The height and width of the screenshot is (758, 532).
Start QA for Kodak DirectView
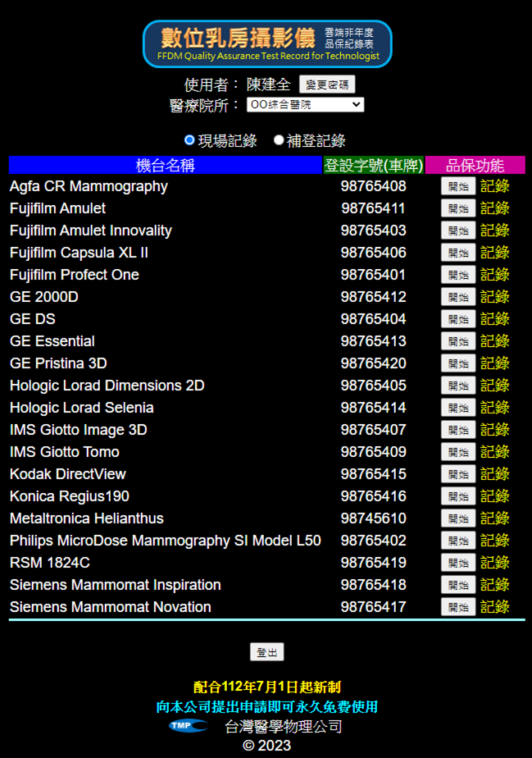click(457, 474)
